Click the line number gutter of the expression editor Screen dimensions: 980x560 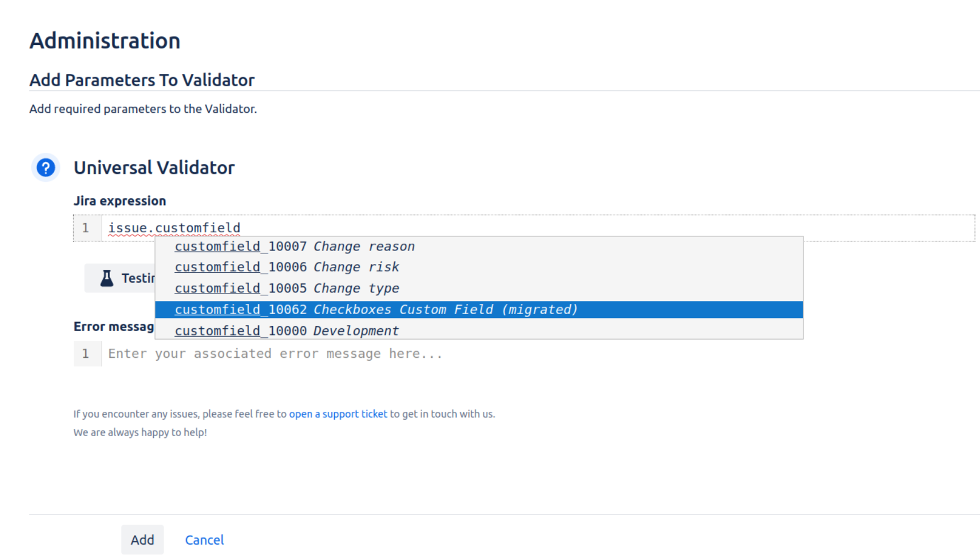coord(87,228)
